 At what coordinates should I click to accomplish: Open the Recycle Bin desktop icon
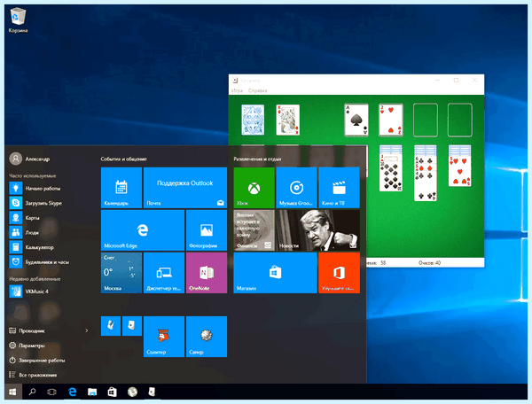[x=18, y=20]
